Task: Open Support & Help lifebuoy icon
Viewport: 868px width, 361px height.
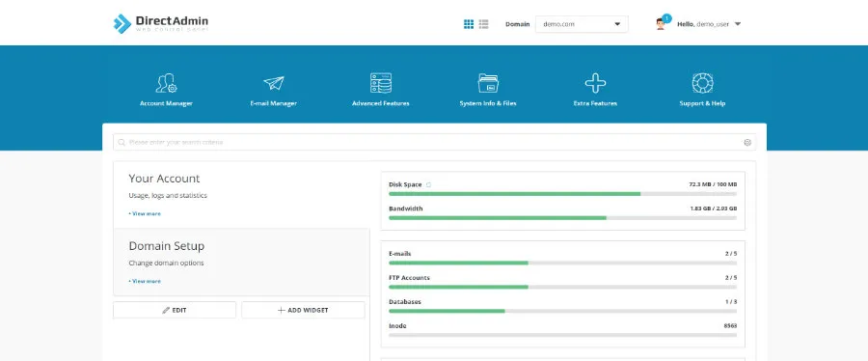Action: tap(702, 83)
